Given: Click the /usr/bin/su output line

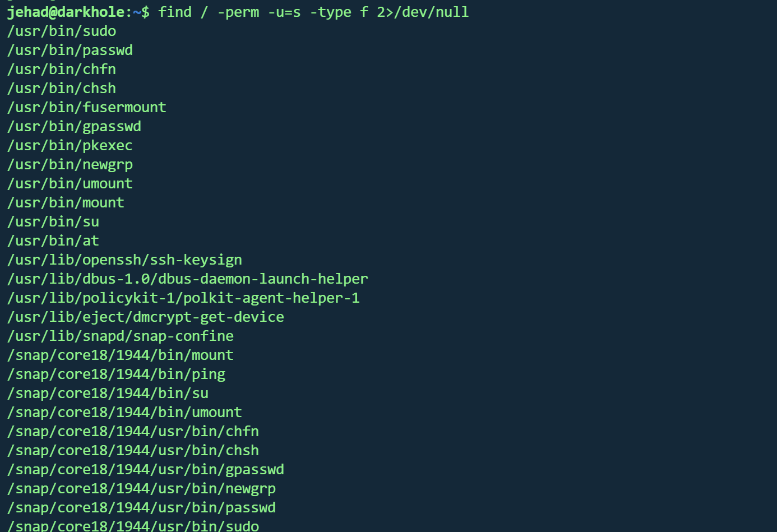Looking at the screenshot, I should (x=53, y=221).
